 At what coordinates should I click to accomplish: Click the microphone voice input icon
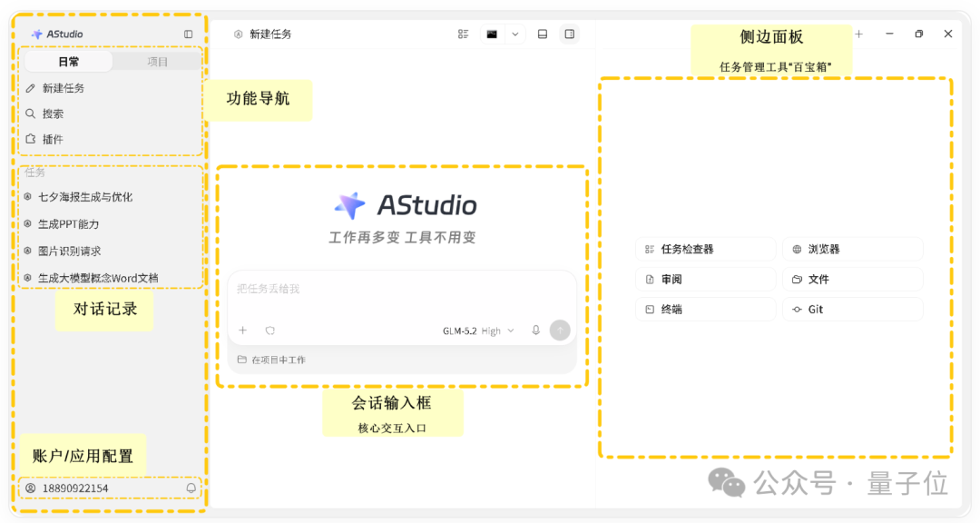(535, 331)
